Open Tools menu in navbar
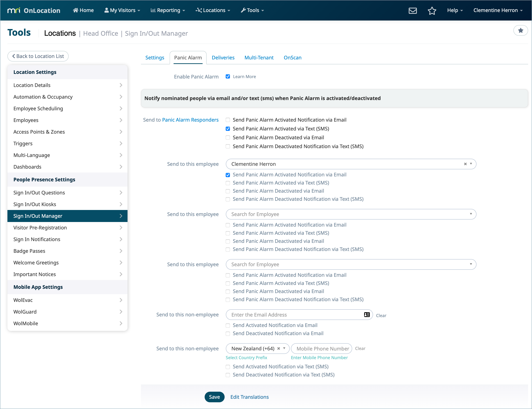This screenshot has height=409, width=532. click(x=252, y=10)
